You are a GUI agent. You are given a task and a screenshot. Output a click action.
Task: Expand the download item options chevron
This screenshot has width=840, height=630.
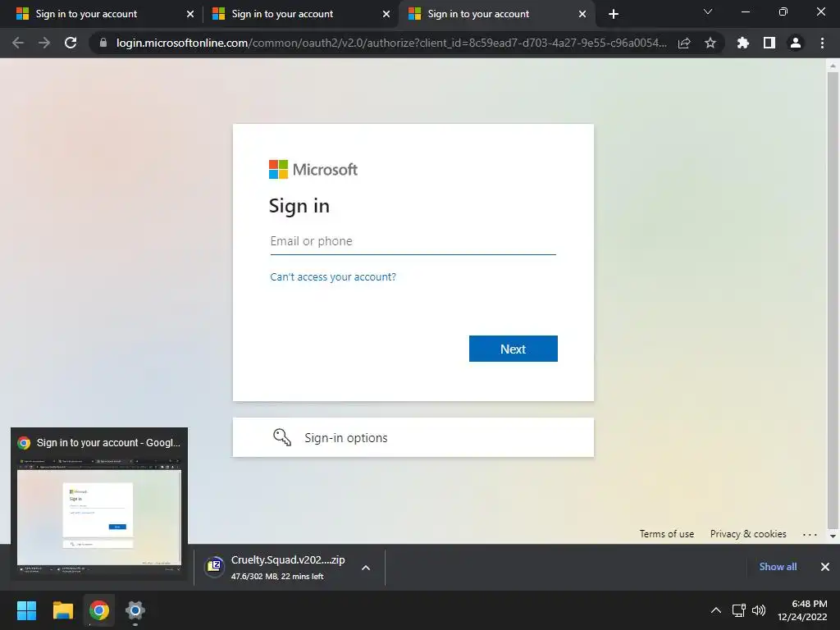click(366, 568)
